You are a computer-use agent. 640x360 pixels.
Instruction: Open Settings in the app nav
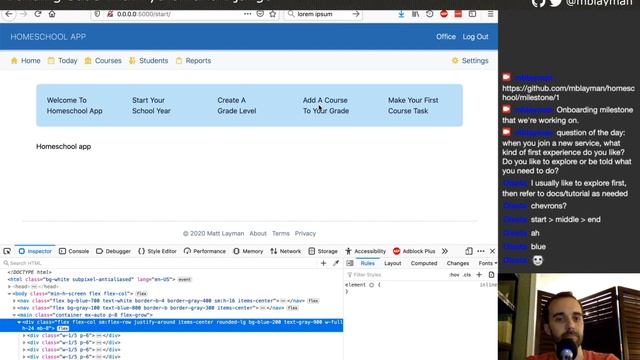pos(470,61)
